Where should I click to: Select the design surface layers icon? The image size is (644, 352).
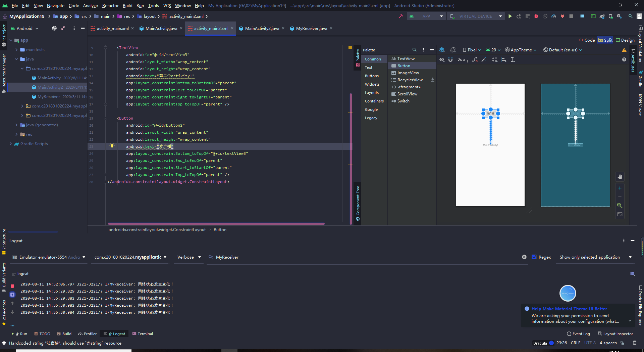tap(442, 50)
